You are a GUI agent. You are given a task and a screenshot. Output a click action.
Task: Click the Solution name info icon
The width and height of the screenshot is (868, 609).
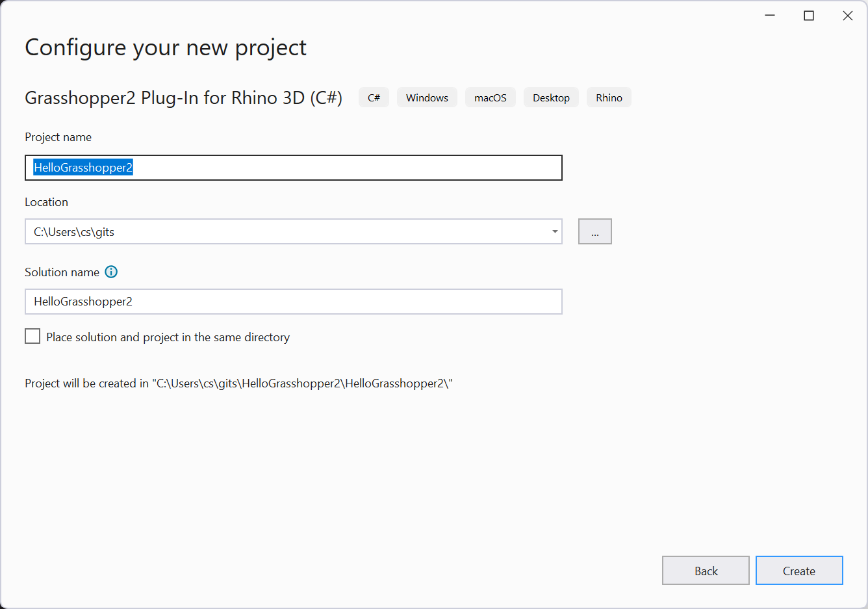click(x=111, y=272)
